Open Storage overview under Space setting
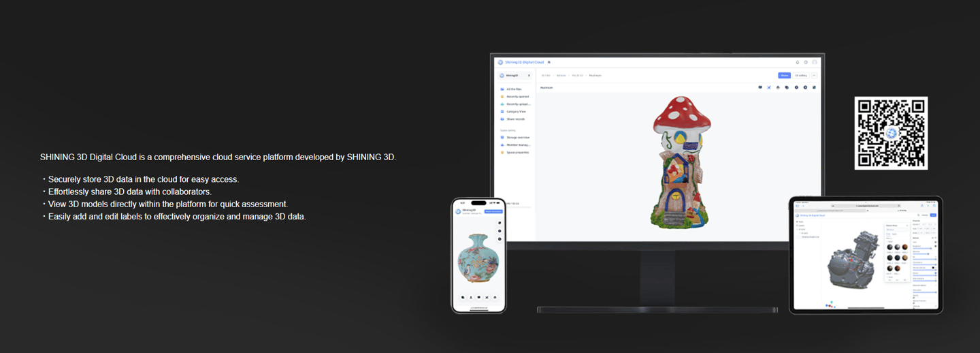This screenshot has height=353, width=980. (514, 138)
